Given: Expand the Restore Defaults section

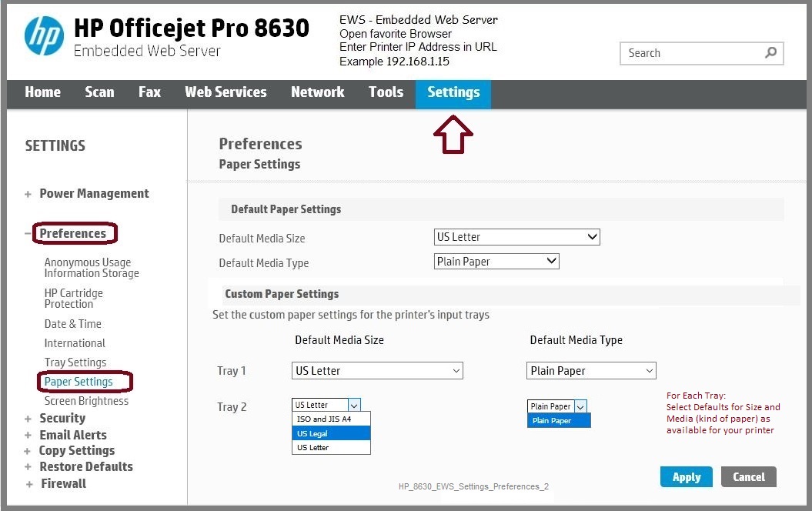Looking at the screenshot, I should (28, 467).
